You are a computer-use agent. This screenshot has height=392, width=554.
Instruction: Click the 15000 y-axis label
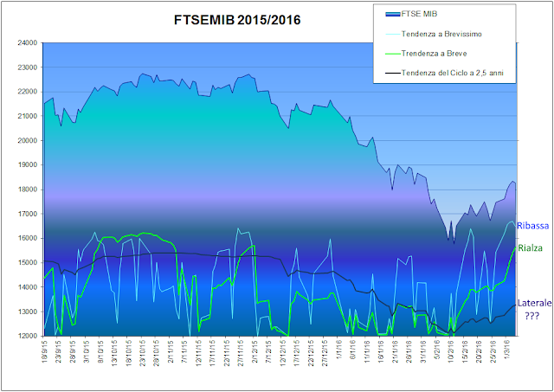pos(27,263)
